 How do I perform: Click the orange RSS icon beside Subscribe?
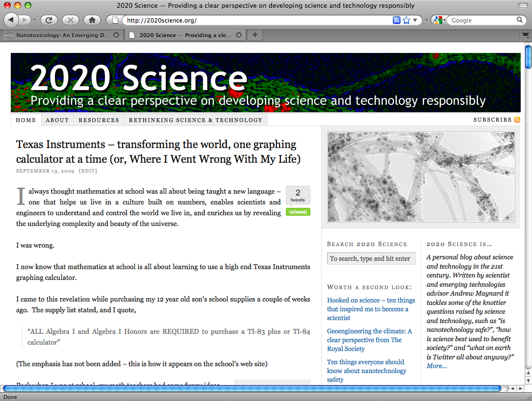[517, 120]
